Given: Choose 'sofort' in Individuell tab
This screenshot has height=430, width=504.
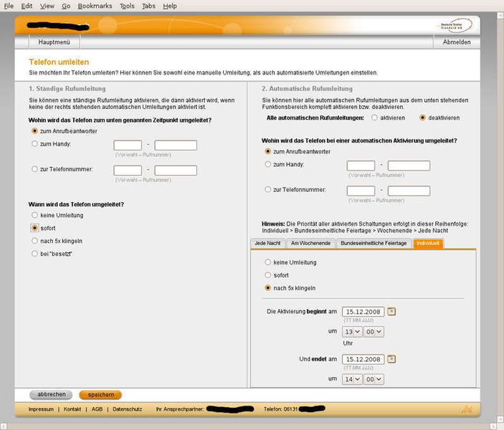Looking at the screenshot, I should tap(267, 275).
